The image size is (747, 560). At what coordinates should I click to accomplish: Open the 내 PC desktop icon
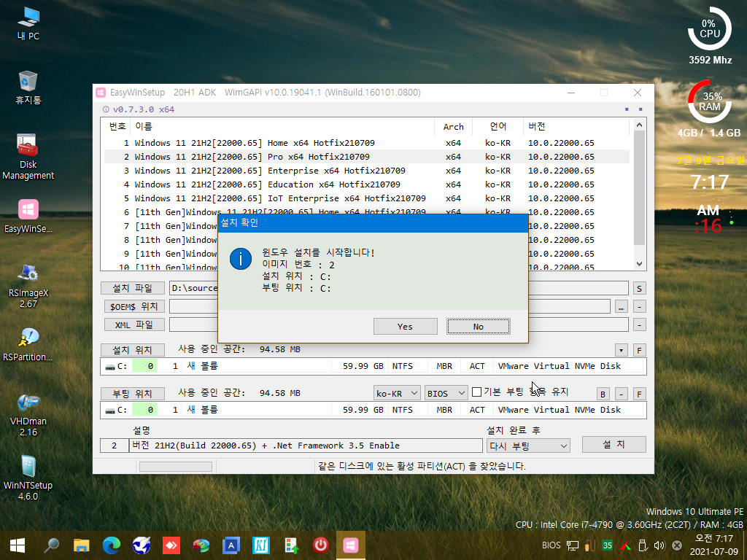(28, 24)
